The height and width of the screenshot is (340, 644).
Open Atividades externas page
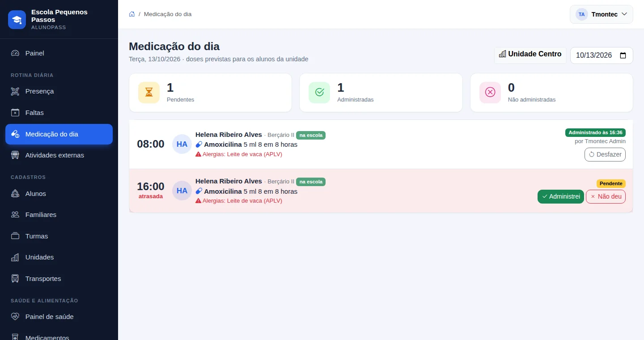pyautogui.click(x=59, y=155)
